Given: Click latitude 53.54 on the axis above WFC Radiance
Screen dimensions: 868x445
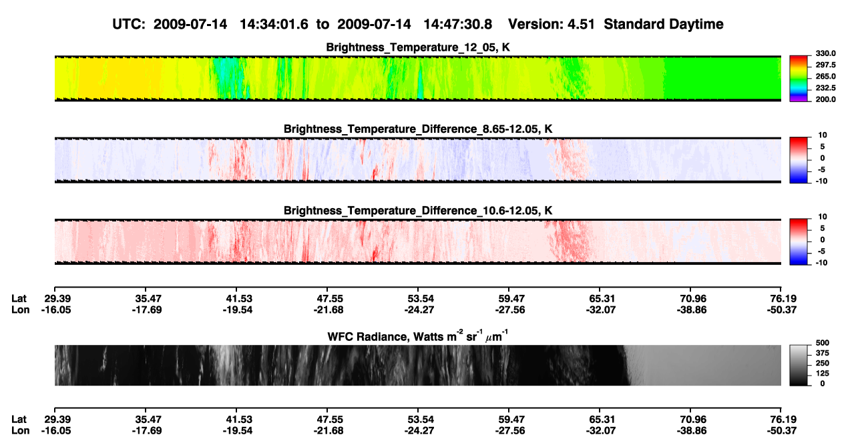Looking at the screenshot, I should pos(418,298).
